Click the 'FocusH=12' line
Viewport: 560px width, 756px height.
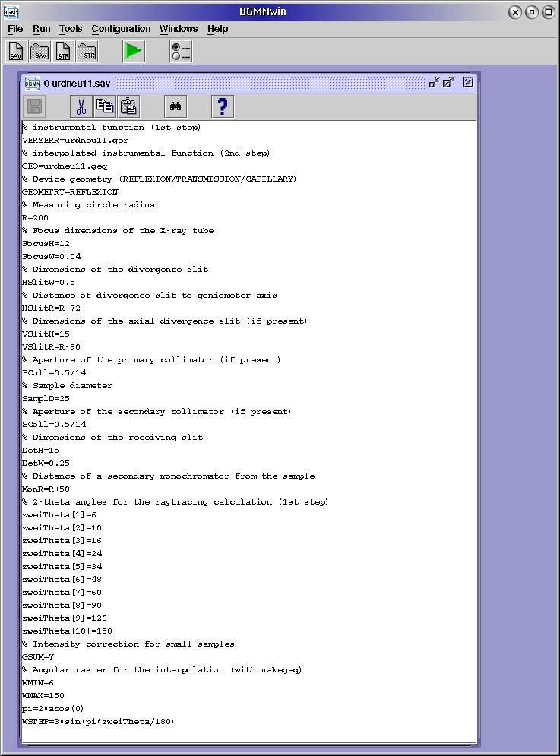(x=46, y=243)
